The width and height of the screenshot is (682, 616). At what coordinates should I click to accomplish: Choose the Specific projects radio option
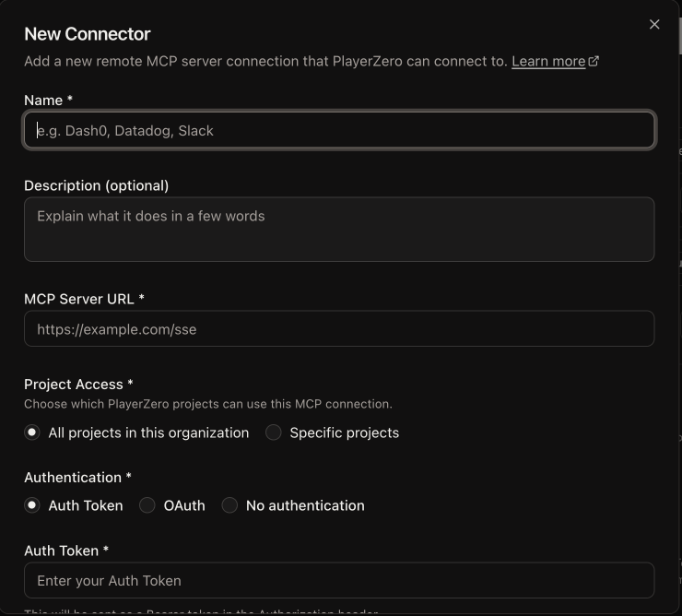point(274,432)
